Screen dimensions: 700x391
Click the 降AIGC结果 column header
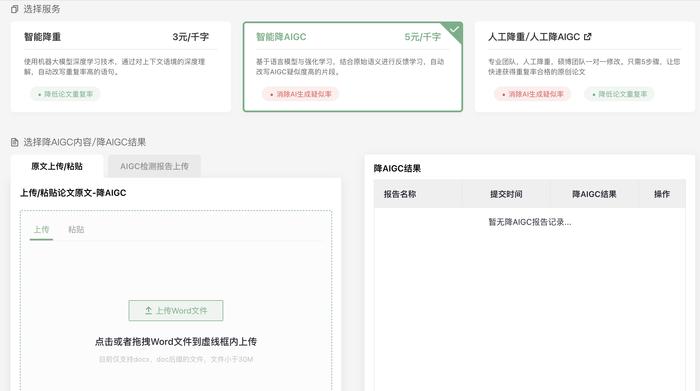pos(594,194)
